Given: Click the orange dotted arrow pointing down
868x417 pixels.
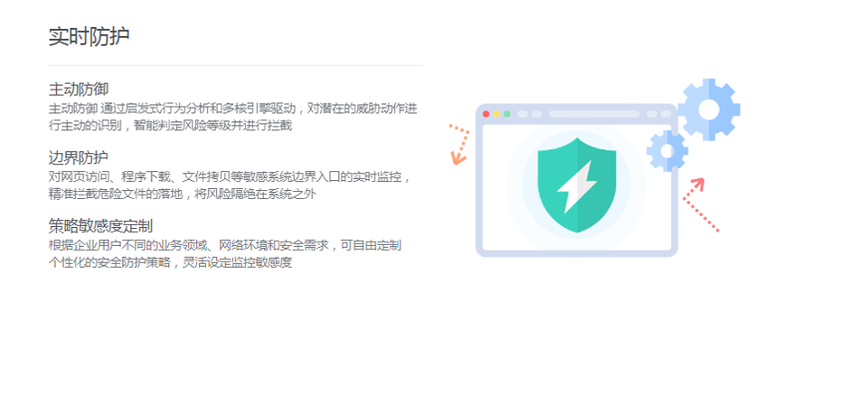Looking at the screenshot, I should (459, 145).
